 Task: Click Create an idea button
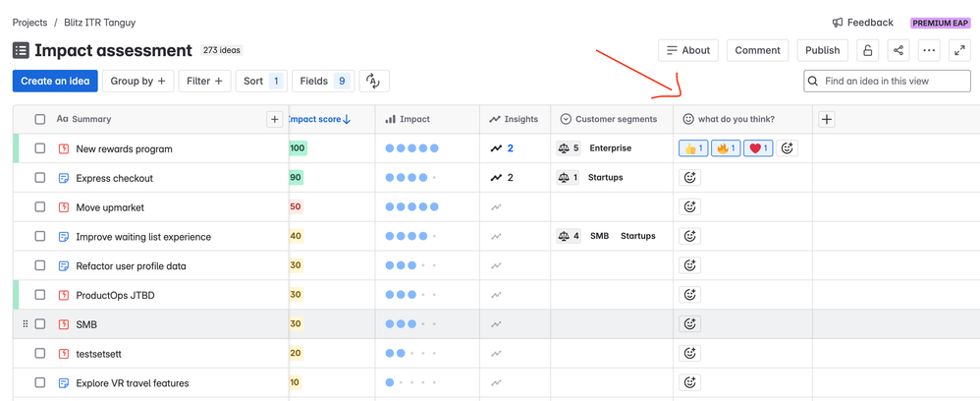coord(55,82)
